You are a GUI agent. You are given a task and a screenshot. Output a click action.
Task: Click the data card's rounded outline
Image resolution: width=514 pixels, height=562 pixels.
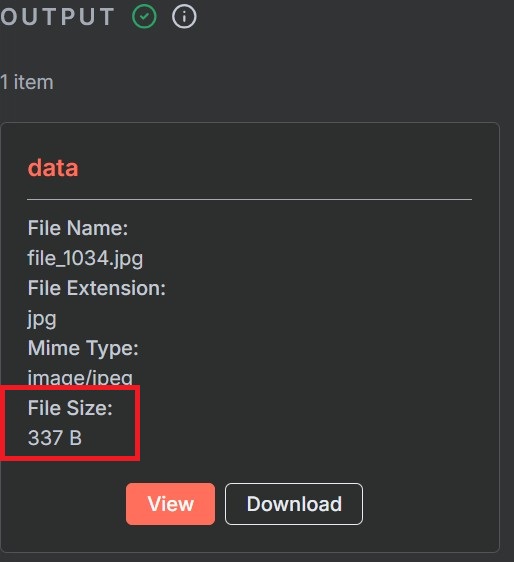coord(499,337)
